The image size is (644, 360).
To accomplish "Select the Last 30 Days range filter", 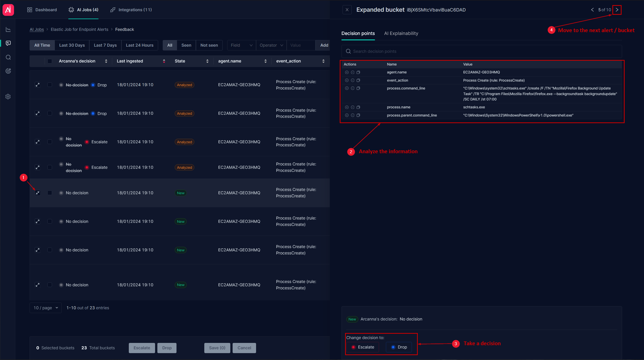I will [72, 45].
